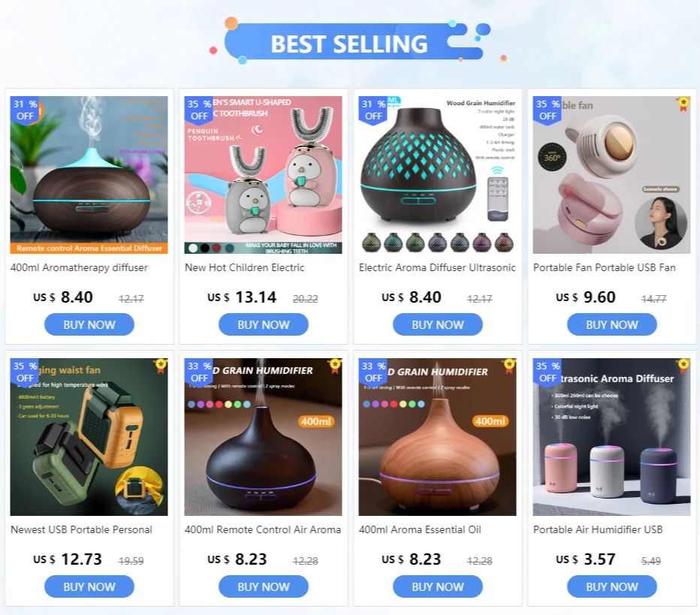Select the color variant row under Wood Grain Humidifier

[437, 243]
